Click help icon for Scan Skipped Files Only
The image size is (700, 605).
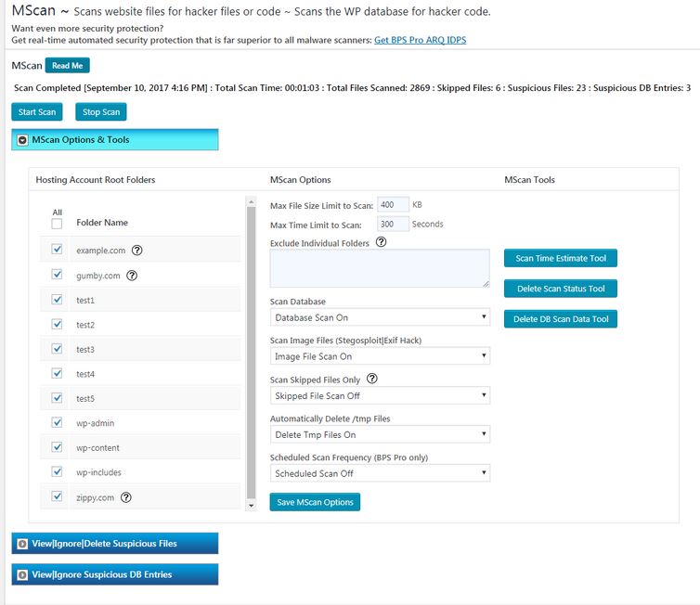click(x=372, y=379)
